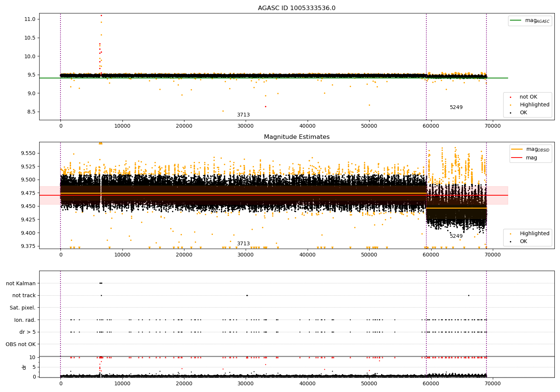Select the mag AGASC legend label

(x=537, y=21)
